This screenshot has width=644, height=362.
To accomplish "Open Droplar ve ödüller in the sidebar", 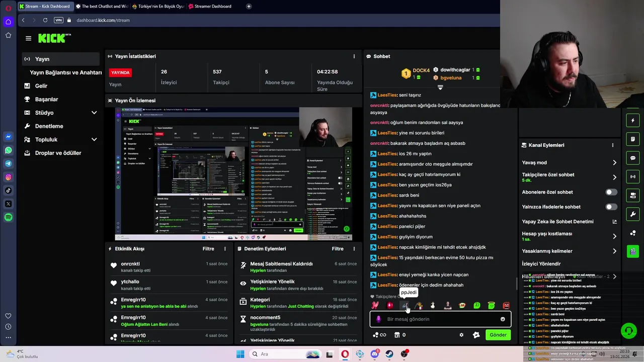I will 60,153.
